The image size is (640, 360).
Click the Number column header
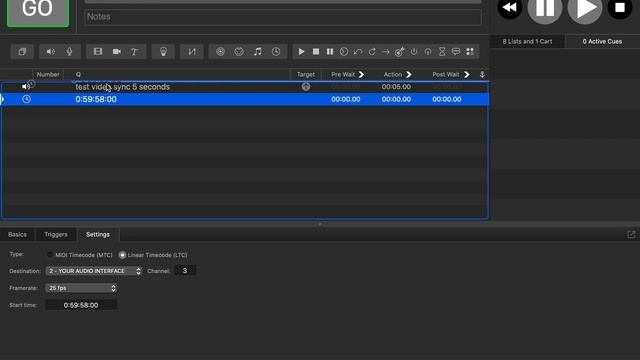48,74
